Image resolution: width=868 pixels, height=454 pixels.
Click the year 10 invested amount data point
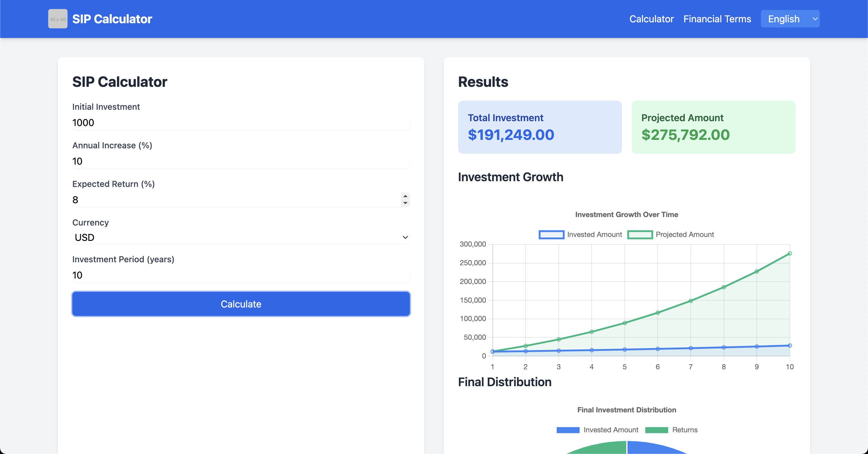(x=790, y=345)
